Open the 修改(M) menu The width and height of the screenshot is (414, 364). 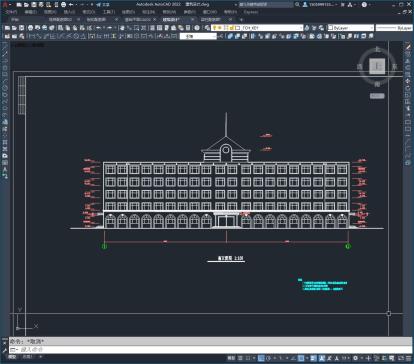tap(169, 12)
